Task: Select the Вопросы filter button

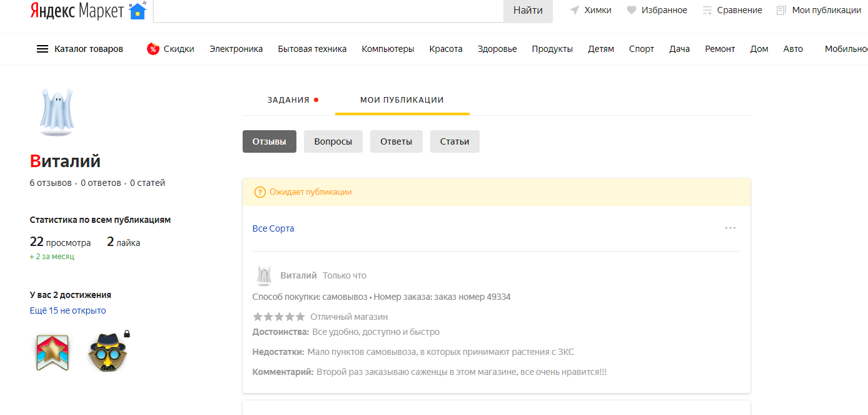Action: tap(333, 141)
